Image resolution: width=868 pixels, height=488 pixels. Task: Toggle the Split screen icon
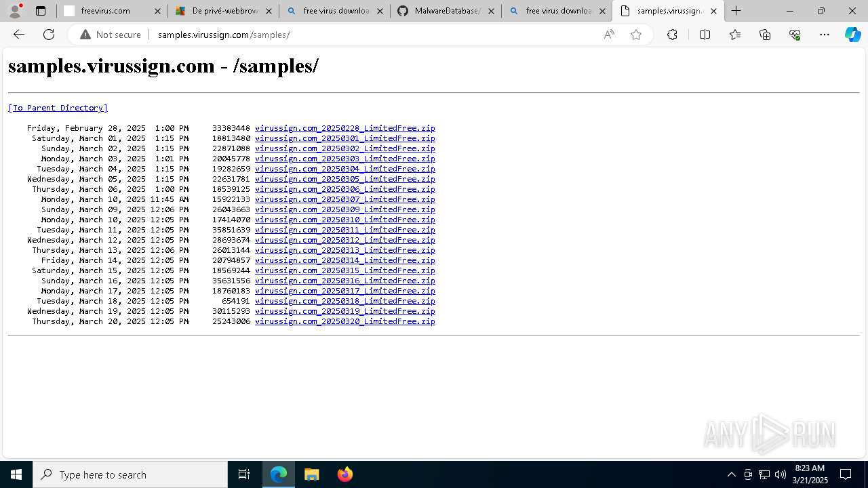pyautogui.click(x=705, y=35)
